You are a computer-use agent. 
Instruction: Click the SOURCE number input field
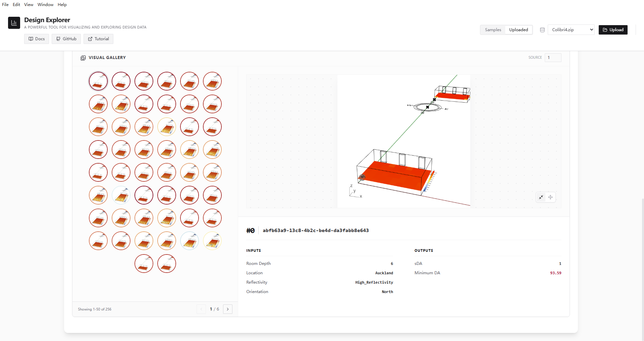pyautogui.click(x=553, y=58)
